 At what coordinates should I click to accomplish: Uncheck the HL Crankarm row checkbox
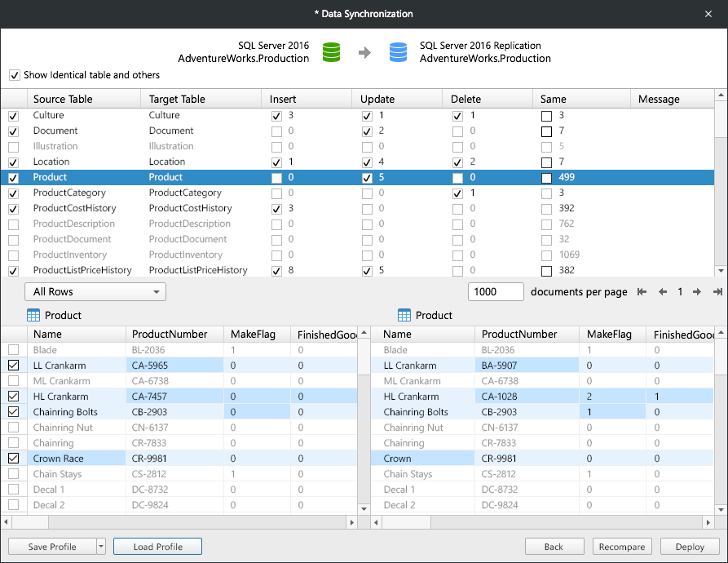tap(14, 397)
